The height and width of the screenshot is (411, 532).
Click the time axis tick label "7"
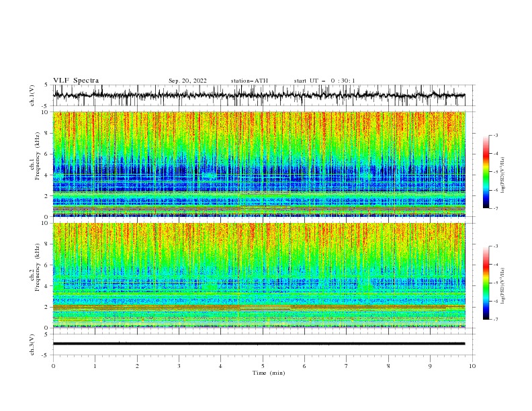(347, 366)
